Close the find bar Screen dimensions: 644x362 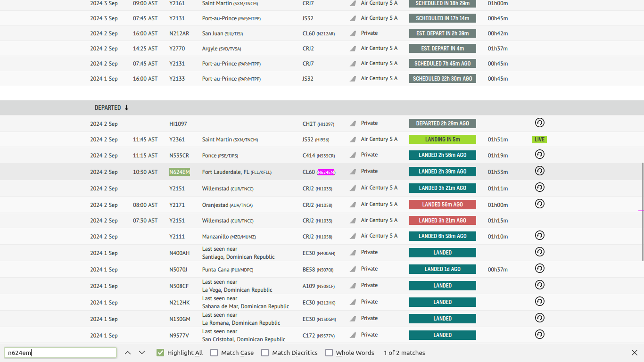[635, 353]
